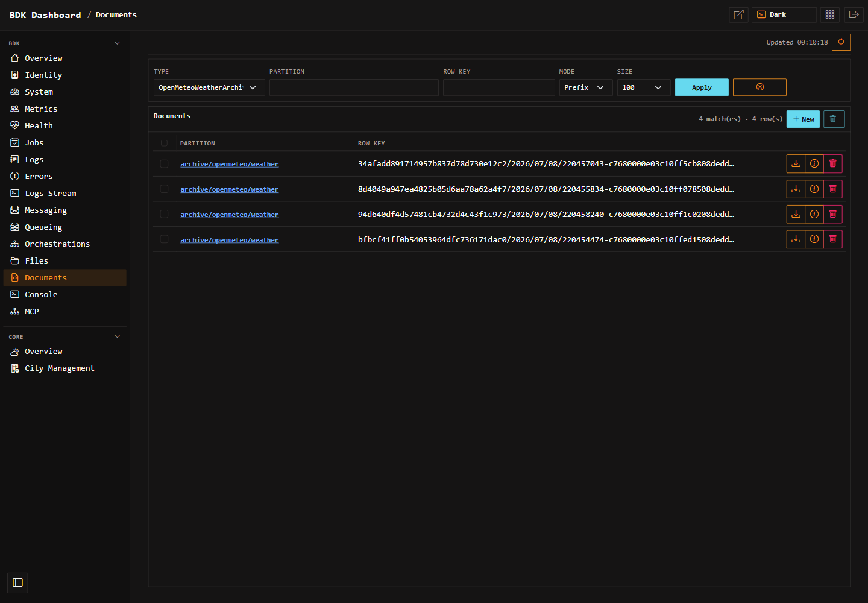Check the row starting with 34afadd8
Image resolution: width=868 pixels, height=603 pixels.
click(x=164, y=163)
